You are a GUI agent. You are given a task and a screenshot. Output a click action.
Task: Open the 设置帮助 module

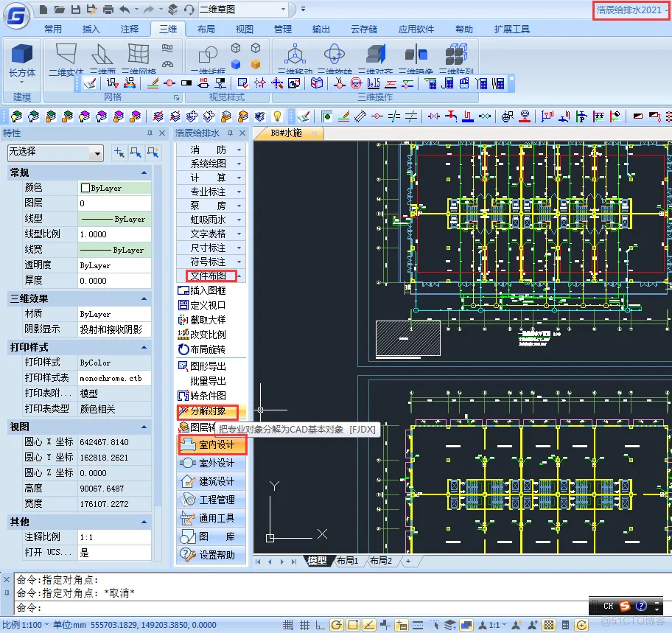(x=211, y=555)
